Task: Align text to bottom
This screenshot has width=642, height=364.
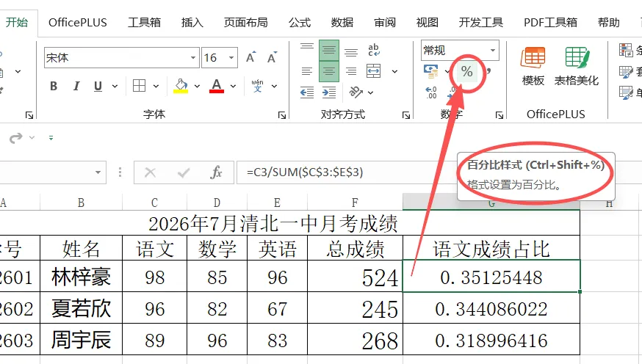Action: click(x=351, y=51)
